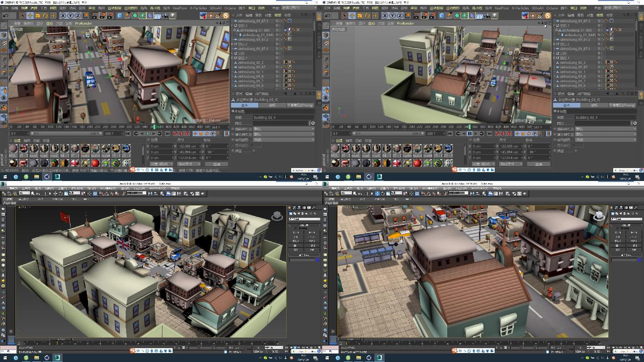The image size is (644, 362).
Task: Click 应用 button in top-right coordinates panel
Action: (x=538, y=164)
